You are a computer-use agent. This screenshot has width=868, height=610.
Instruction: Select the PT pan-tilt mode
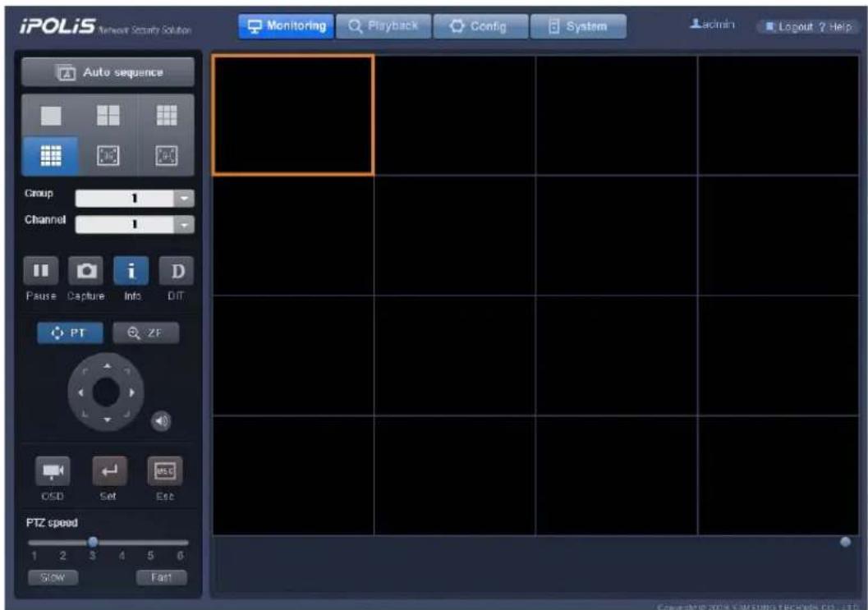70,333
